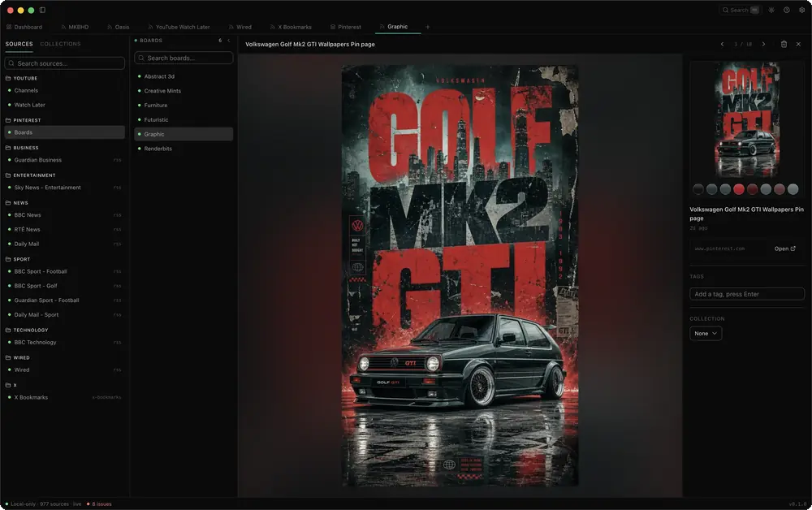Click the large Golf MK2 GTI poster image
Screen dimensions: 812x510
pyautogui.click(x=460, y=275)
